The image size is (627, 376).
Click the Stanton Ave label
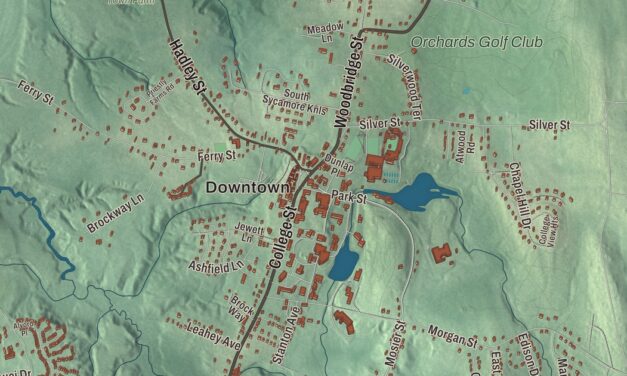click(x=286, y=335)
